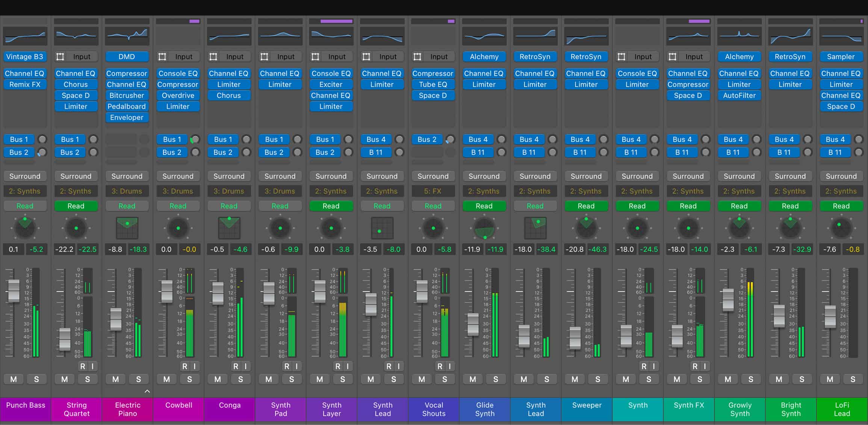The image size is (868, 425).
Task: Click the pan knob on String Quartet
Action: (x=76, y=228)
